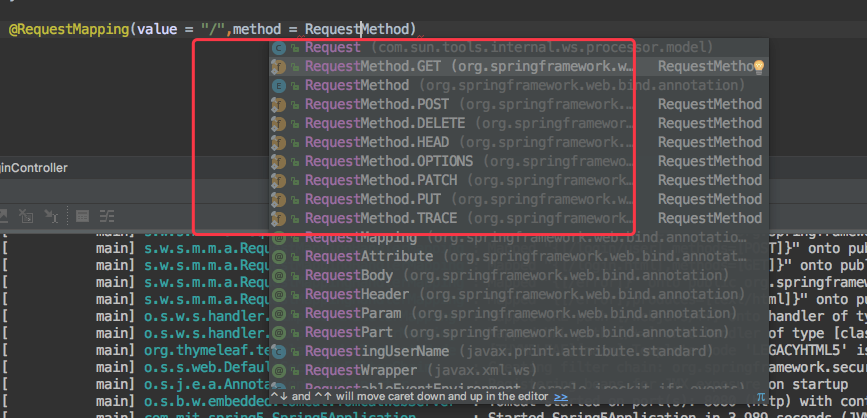The width and height of the screenshot is (867, 418).
Task: Click the annotation icon of RequestWrapper
Action: click(279, 370)
